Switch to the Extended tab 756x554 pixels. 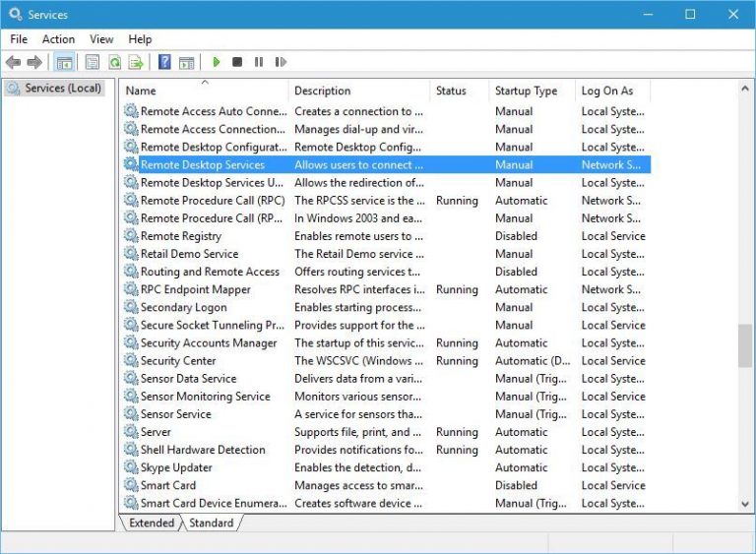pos(152,523)
